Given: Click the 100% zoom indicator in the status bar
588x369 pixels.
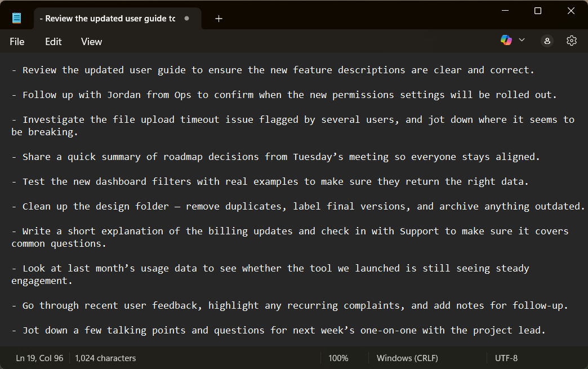Looking at the screenshot, I should coord(338,358).
